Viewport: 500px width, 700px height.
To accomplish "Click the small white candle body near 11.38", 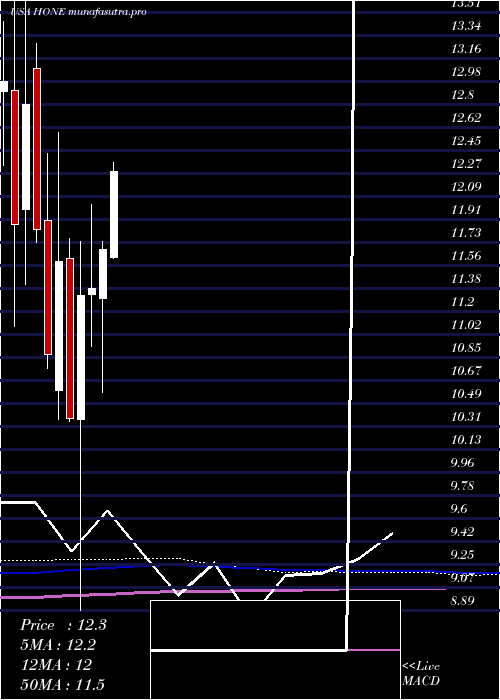I will [92, 291].
